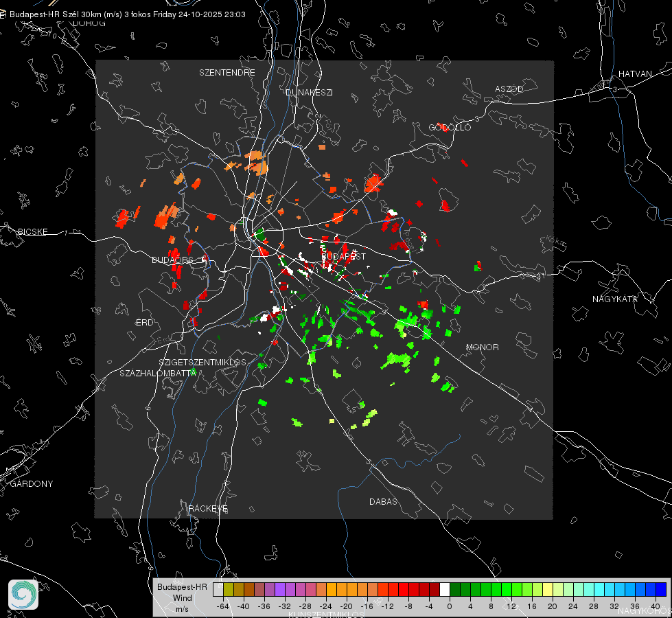Select the ASZOD town label
Image resolution: width=672 pixels, height=618 pixels.
509,89
